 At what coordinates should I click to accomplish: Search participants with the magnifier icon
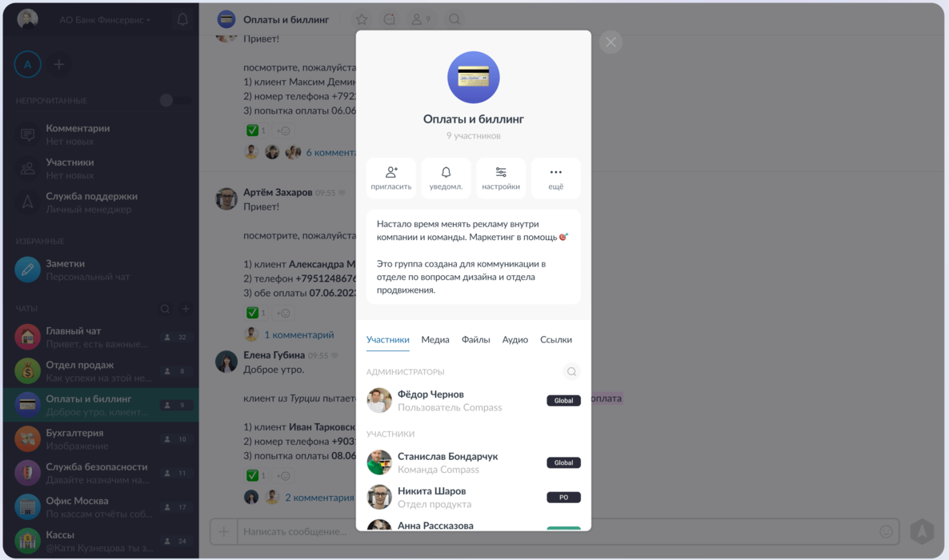click(571, 372)
